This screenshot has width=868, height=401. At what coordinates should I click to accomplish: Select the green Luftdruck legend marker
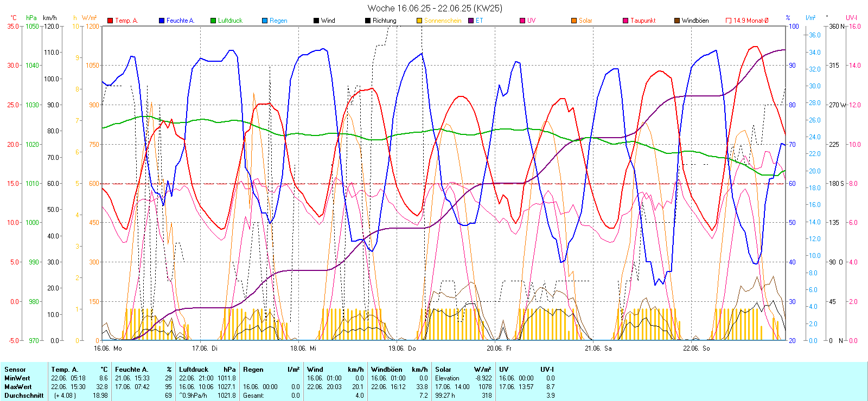coord(213,21)
